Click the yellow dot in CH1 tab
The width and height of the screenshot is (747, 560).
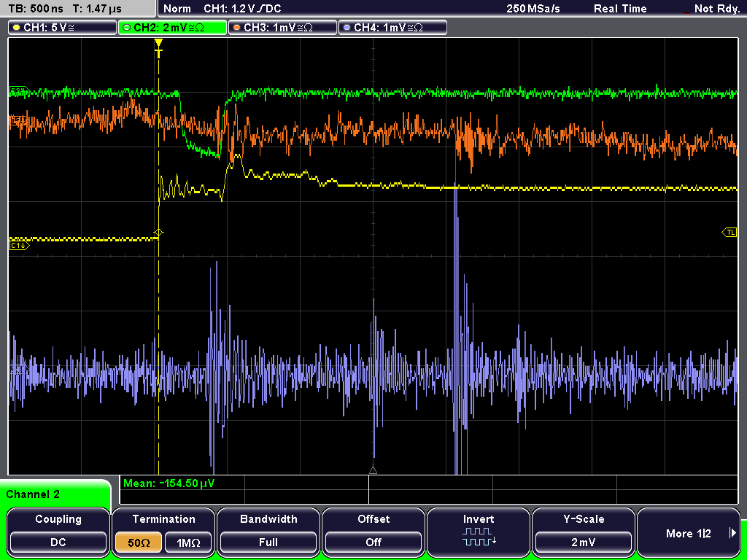pos(17,28)
